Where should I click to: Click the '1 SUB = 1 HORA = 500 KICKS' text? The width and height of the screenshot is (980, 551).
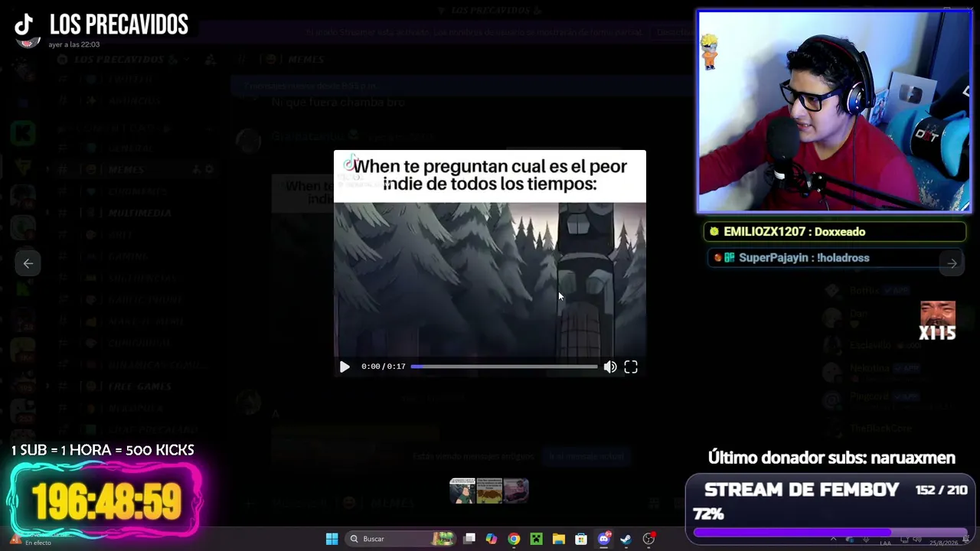pos(103,450)
